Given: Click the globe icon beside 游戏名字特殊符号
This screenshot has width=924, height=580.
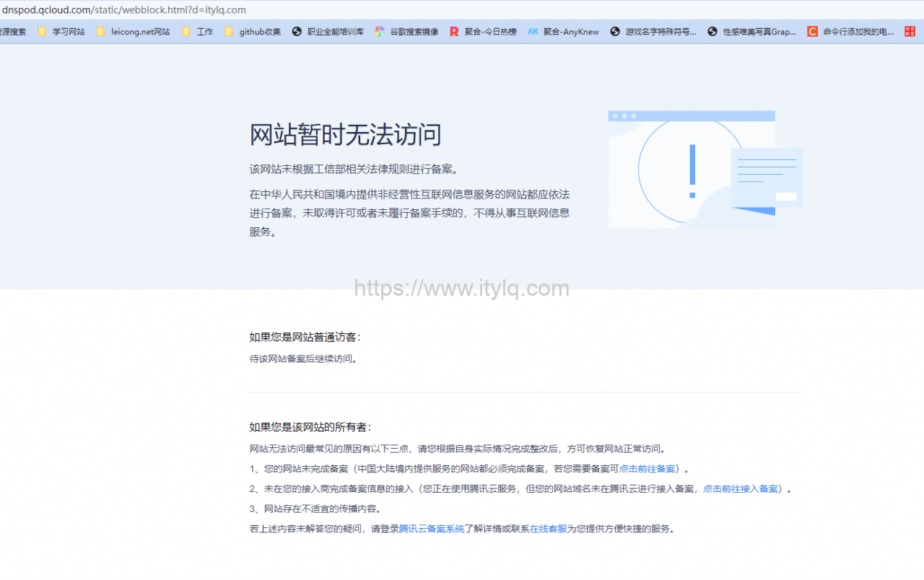Looking at the screenshot, I should click(615, 31).
